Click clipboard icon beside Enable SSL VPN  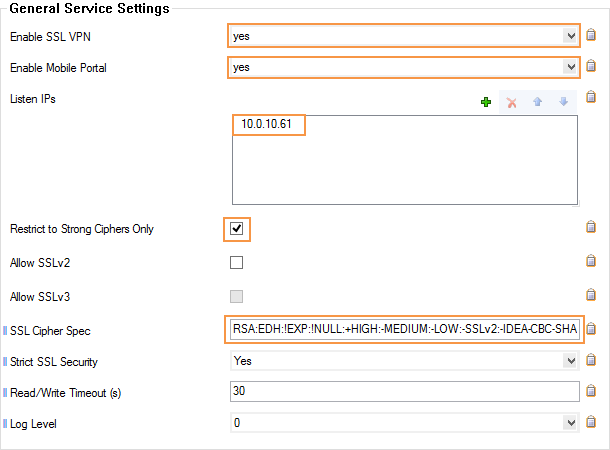click(591, 35)
